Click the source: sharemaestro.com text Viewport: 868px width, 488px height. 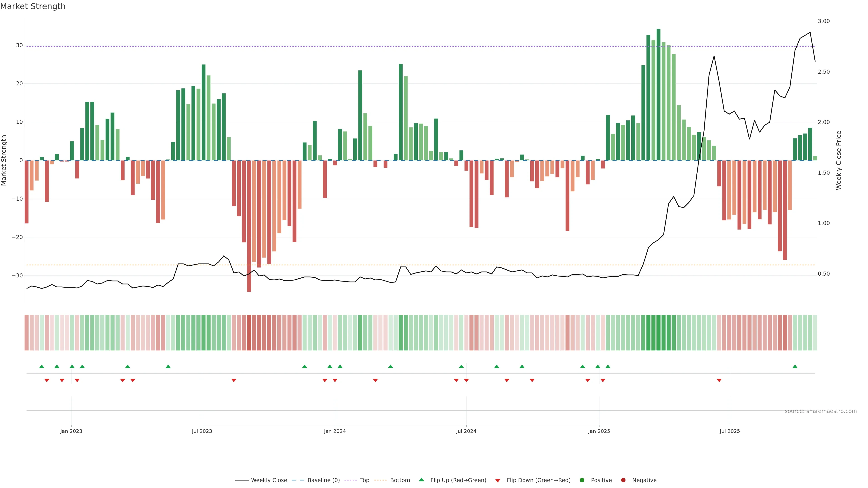(821, 411)
